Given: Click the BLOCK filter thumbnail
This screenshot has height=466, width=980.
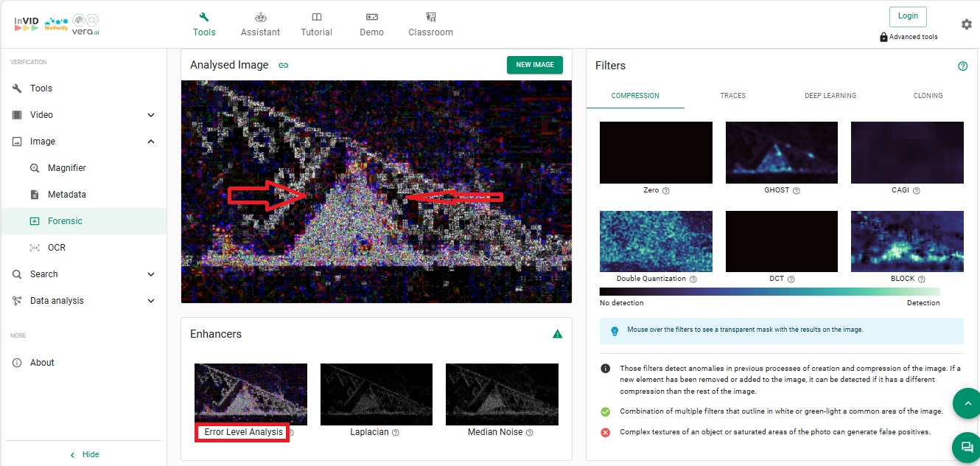Looking at the screenshot, I should 906,241.
